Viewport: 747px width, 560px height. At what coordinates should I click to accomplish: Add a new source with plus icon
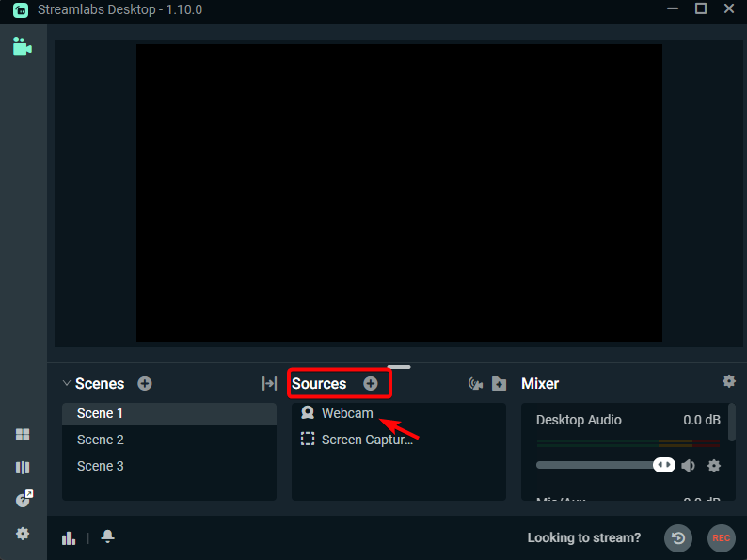point(370,384)
